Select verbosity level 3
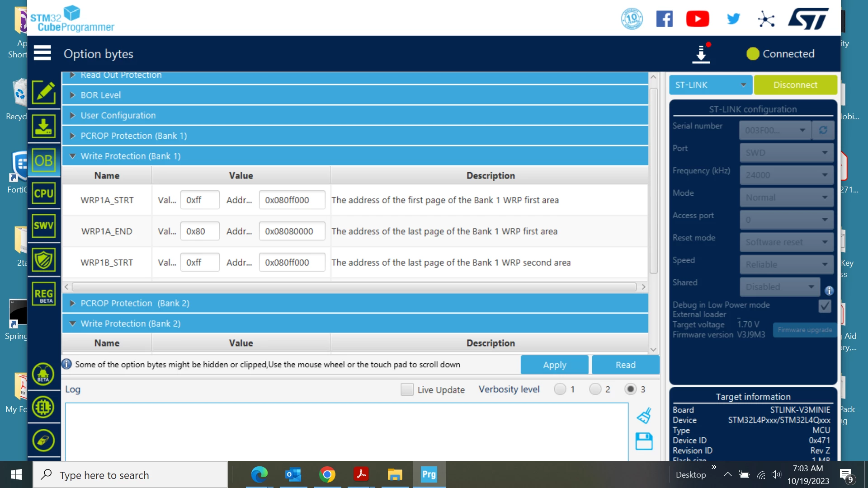 630,389
